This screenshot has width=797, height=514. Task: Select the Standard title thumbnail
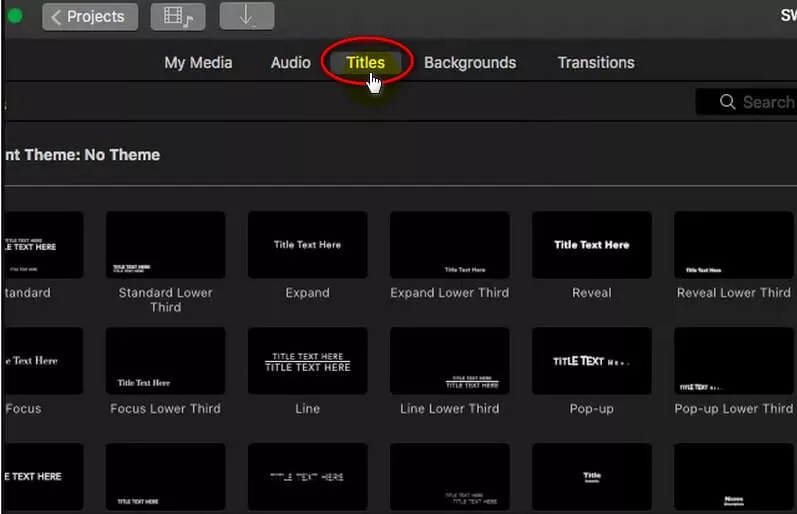coord(43,245)
